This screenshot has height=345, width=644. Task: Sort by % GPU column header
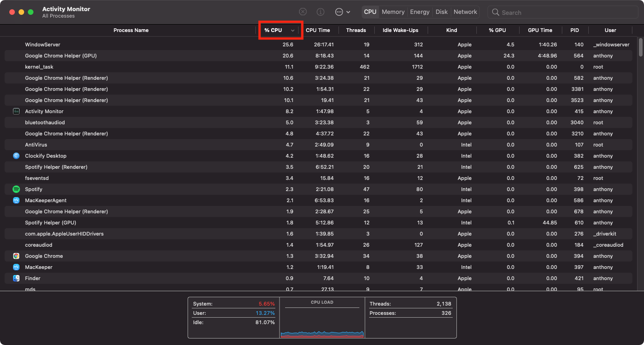(497, 30)
